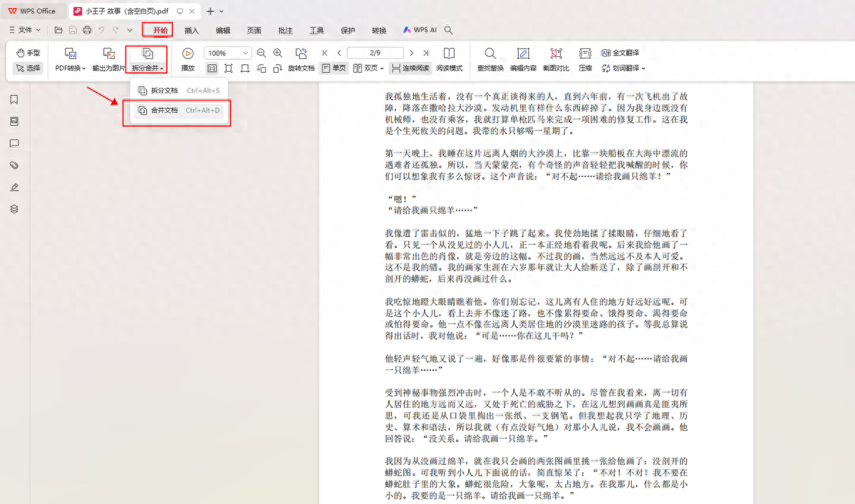Viewport: 855px width, 504px height.
Task: Enter 阅读模式 reading mode
Action: pos(450,60)
